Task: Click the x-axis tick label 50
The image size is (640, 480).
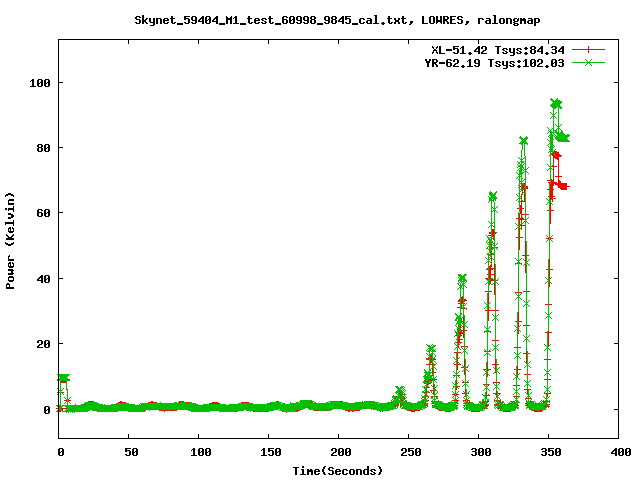Action: (x=131, y=452)
